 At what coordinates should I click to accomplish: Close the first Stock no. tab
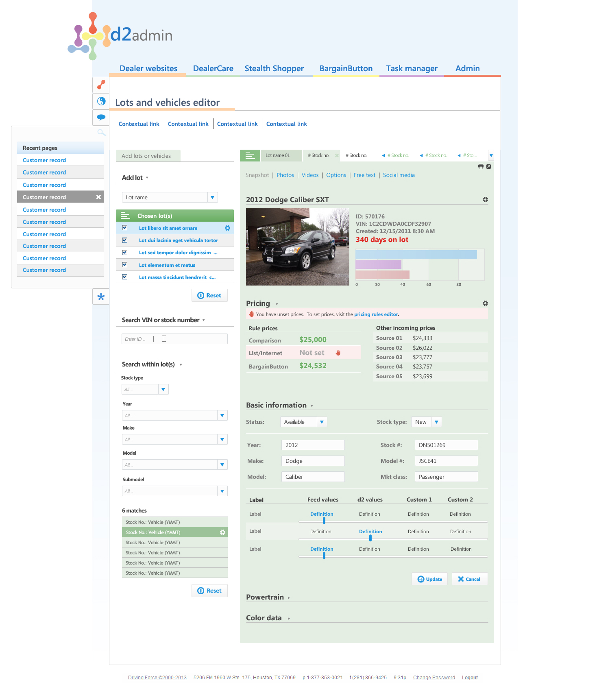point(337,155)
